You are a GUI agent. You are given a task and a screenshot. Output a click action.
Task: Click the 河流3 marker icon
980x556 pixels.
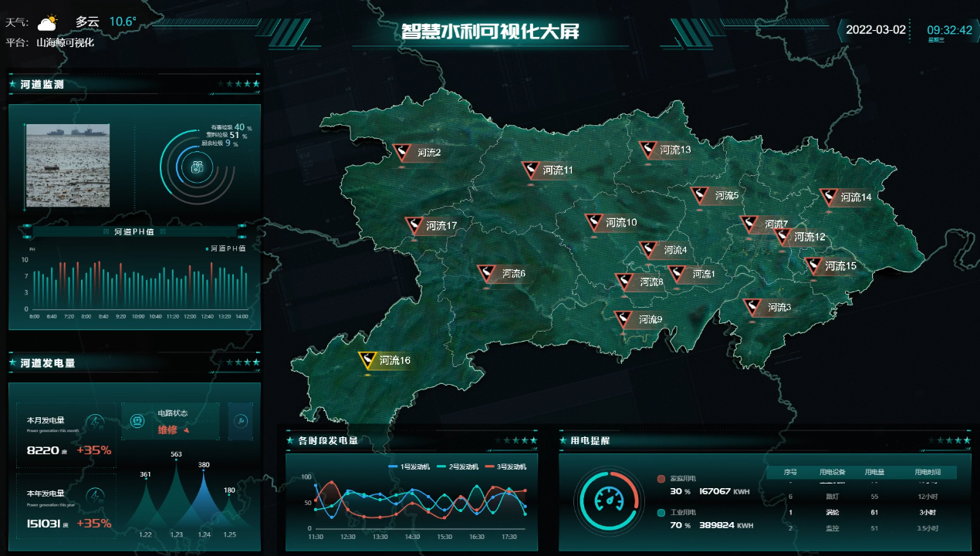pos(752,307)
